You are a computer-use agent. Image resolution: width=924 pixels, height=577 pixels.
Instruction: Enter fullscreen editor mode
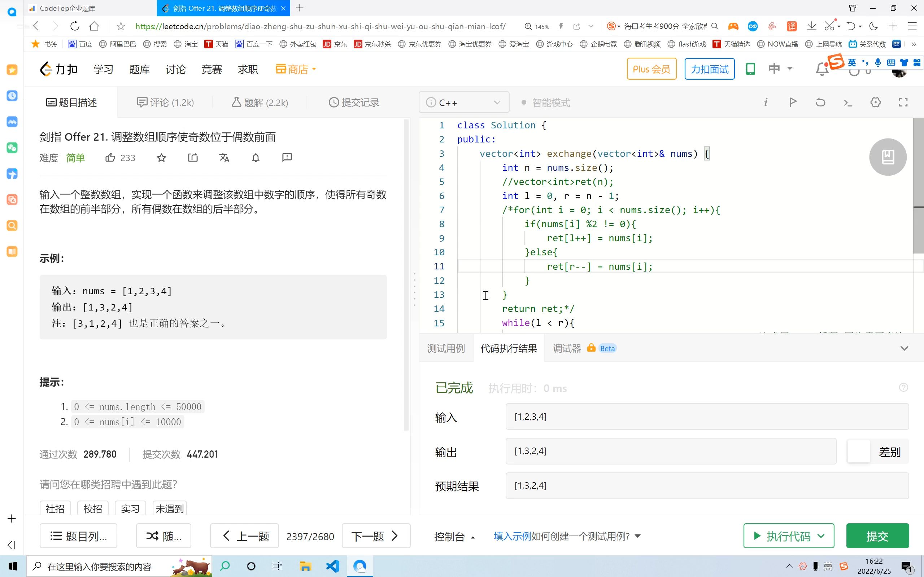coord(903,102)
